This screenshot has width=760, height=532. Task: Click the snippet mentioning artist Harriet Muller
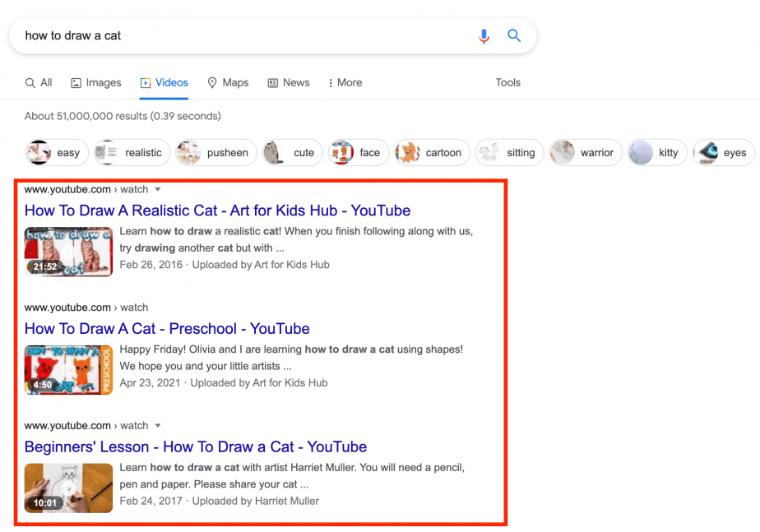292,476
